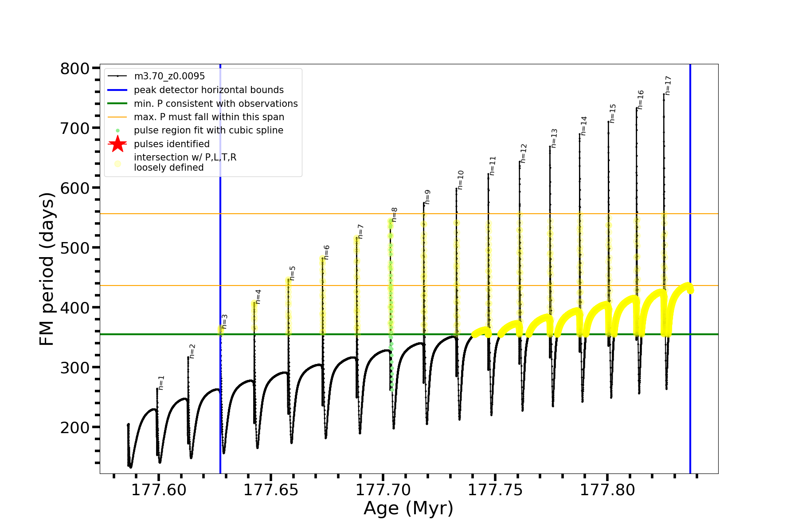Click the n=12 peak annotation
This screenshot has width=798, height=532.
[524, 153]
